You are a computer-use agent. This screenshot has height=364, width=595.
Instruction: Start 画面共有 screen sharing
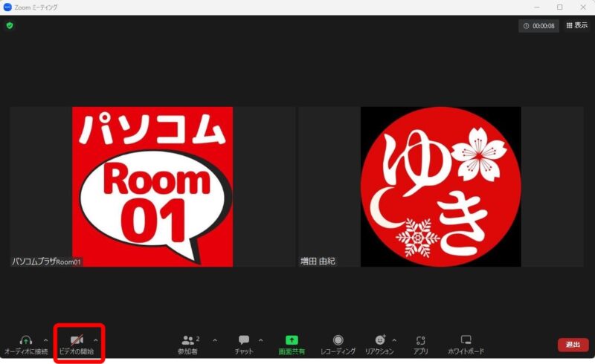[x=292, y=345]
